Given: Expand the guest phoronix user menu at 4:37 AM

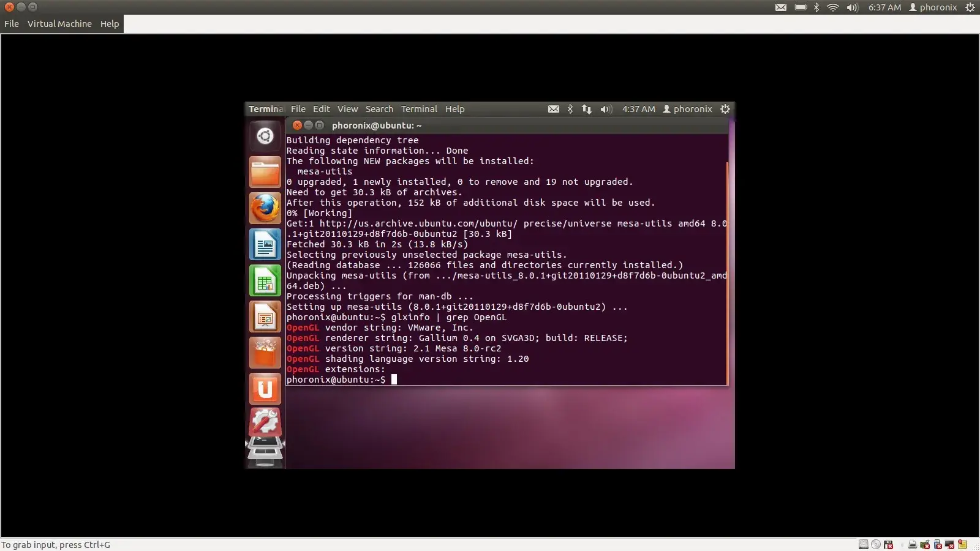Looking at the screenshot, I should [x=687, y=109].
